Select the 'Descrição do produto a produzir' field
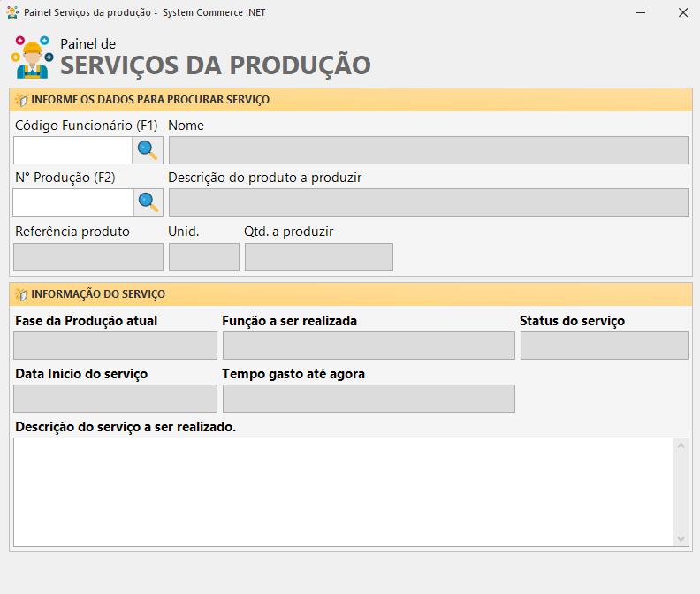 (x=428, y=202)
